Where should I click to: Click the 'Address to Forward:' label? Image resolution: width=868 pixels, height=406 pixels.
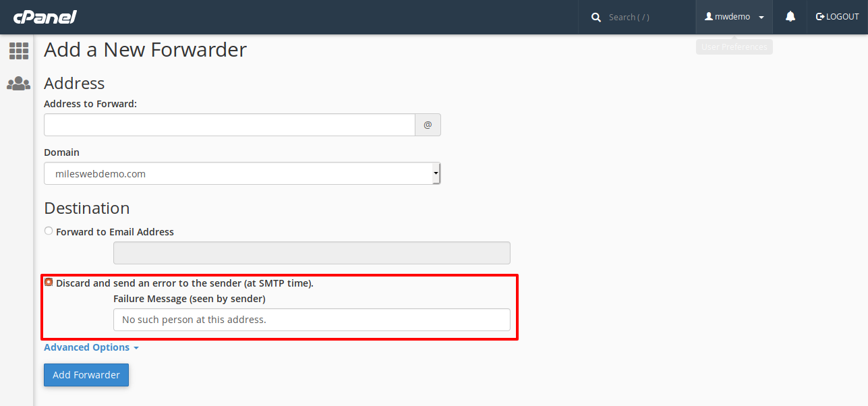[x=90, y=104]
